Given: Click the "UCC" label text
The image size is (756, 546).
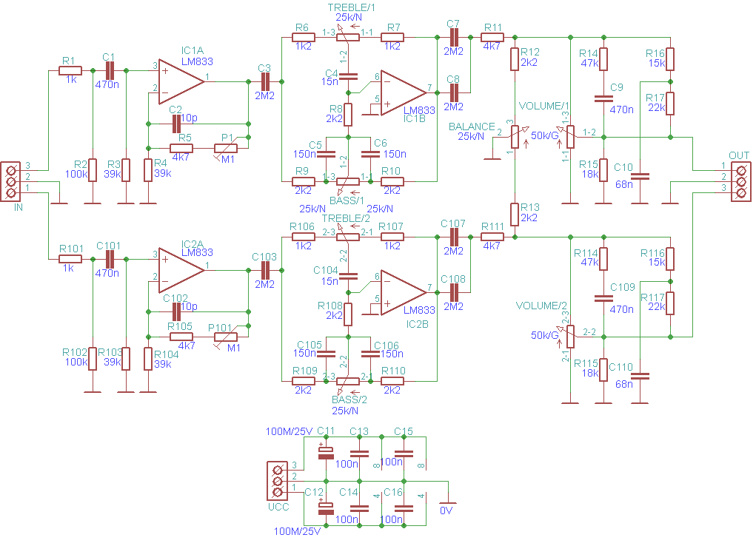Looking at the screenshot, I should (x=278, y=507).
